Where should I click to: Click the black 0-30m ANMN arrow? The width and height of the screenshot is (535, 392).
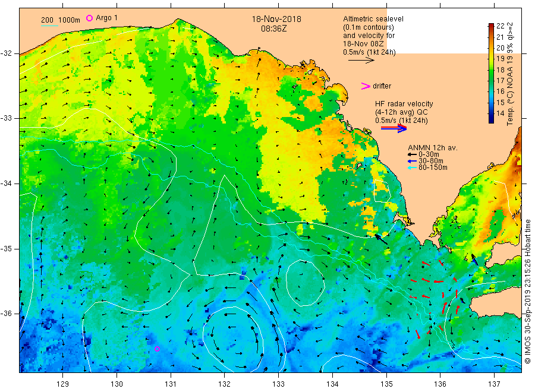[412, 155]
